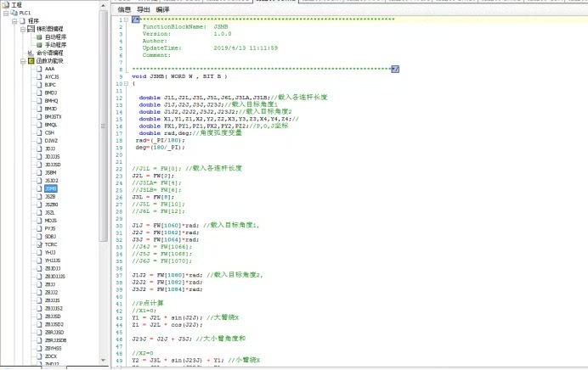Click the comment block start icon on line 1
588x370 pixels.
(136, 20)
